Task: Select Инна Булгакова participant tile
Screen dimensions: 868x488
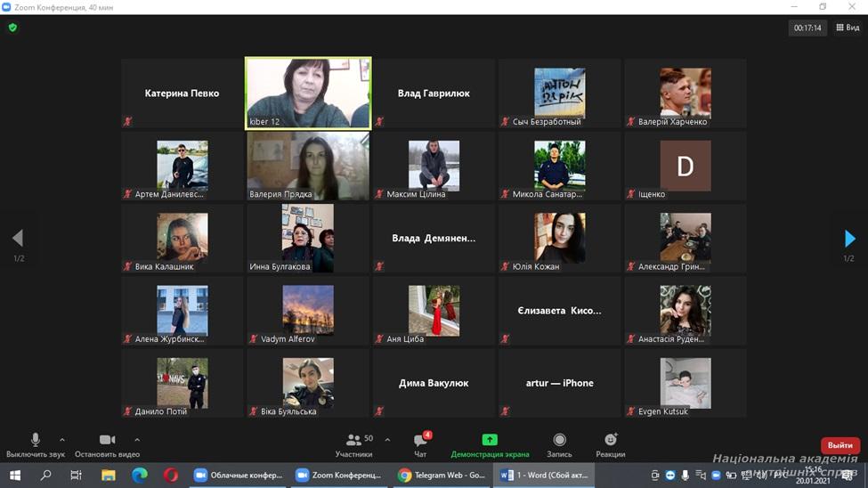Action: [x=308, y=238]
